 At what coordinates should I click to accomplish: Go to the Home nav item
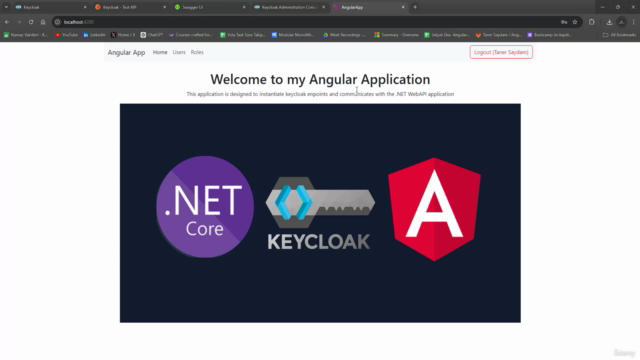tap(160, 52)
